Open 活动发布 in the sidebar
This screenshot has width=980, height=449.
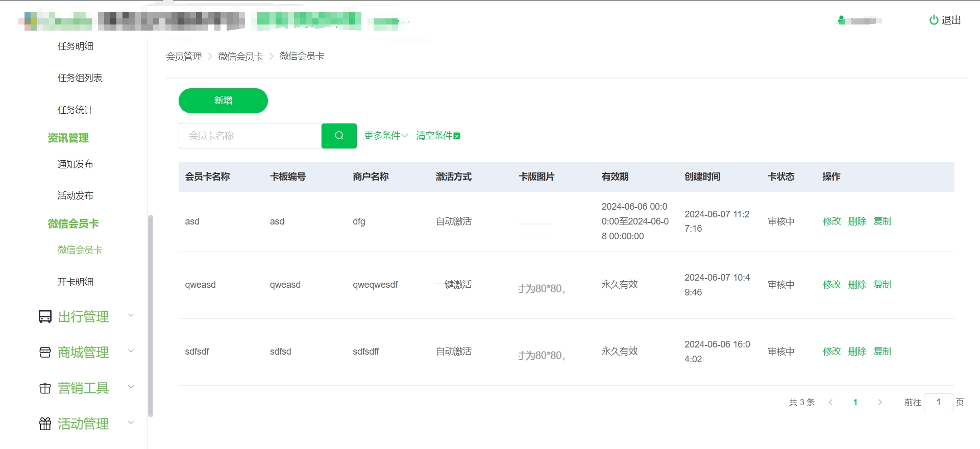75,196
